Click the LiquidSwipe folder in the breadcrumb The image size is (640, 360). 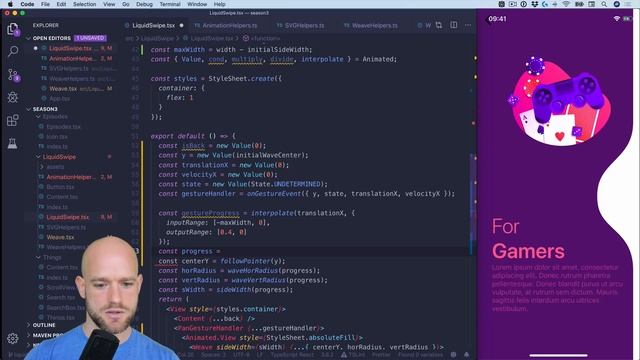coord(157,38)
